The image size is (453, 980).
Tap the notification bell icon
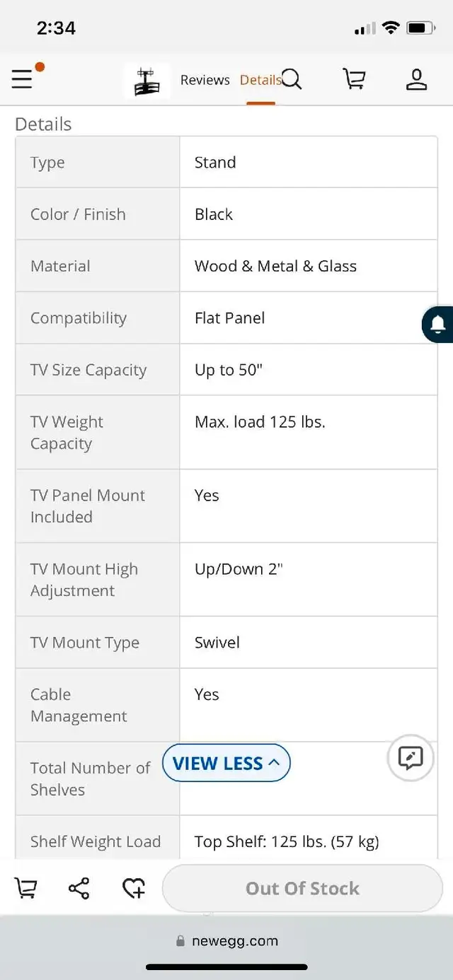[438, 325]
